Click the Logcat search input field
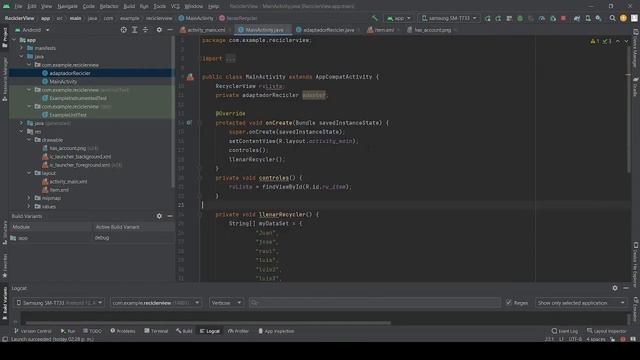The width and height of the screenshot is (640, 360). pos(374,303)
